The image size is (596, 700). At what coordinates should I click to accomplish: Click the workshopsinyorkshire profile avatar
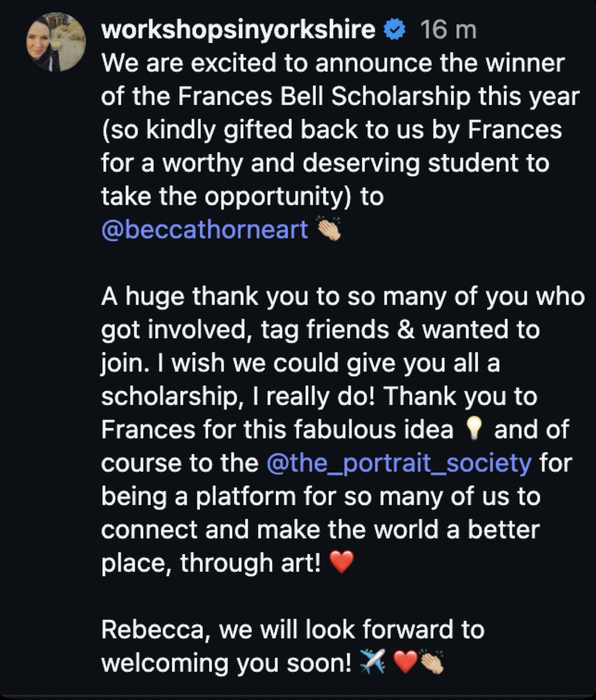coord(56,43)
